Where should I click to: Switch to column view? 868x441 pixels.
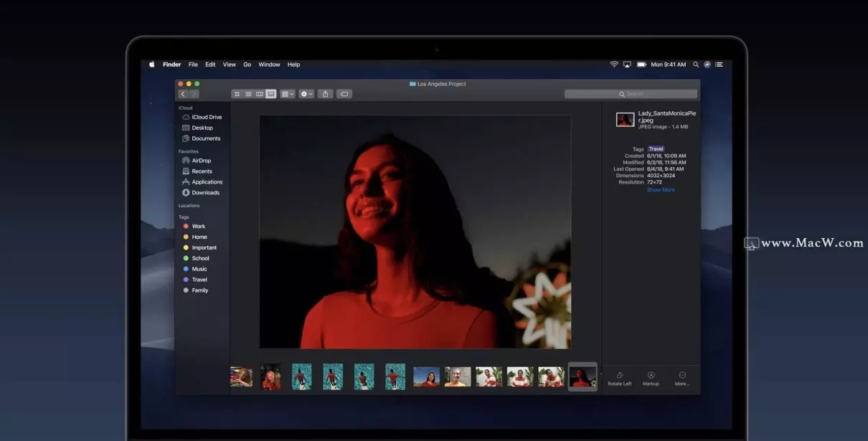coord(260,94)
